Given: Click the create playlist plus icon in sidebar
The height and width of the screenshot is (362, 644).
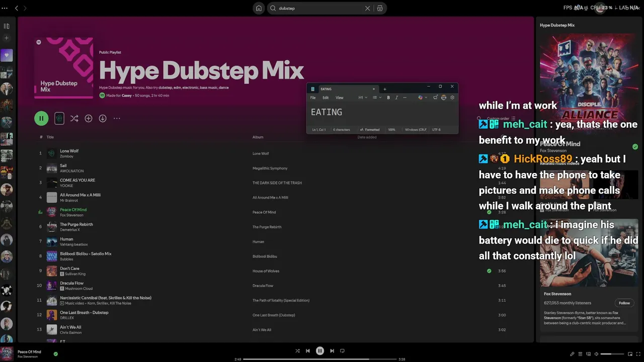Looking at the screenshot, I should click(x=7, y=38).
